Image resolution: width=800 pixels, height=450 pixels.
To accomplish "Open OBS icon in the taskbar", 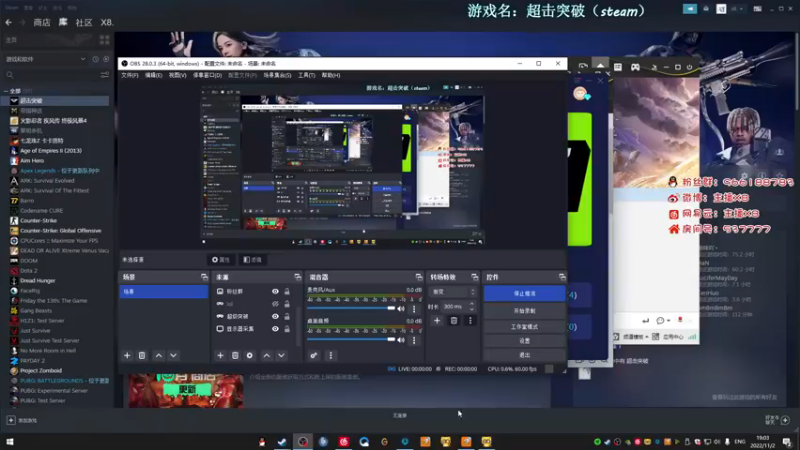I will click(303, 441).
